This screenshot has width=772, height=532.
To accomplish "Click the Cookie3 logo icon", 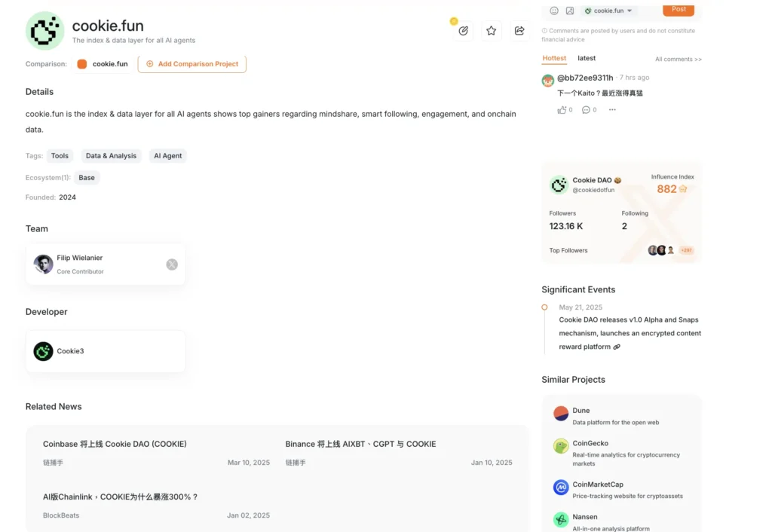I will click(x=43, y=351).
